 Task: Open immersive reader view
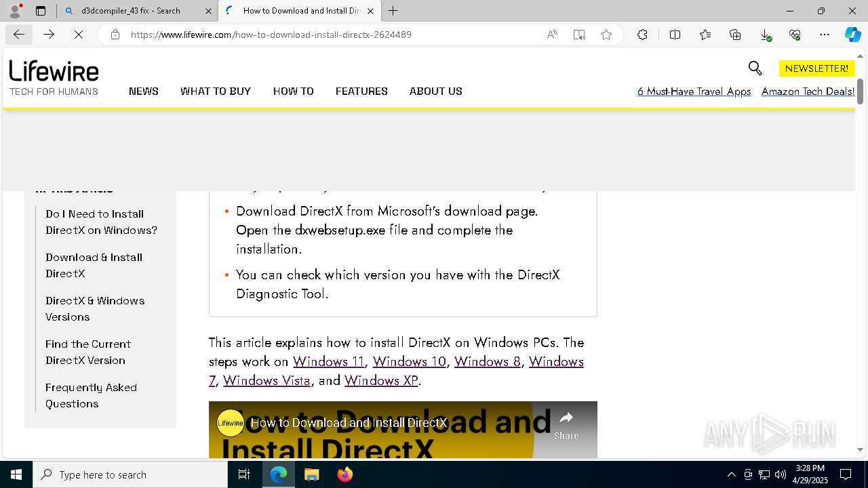tap(579, 35)
